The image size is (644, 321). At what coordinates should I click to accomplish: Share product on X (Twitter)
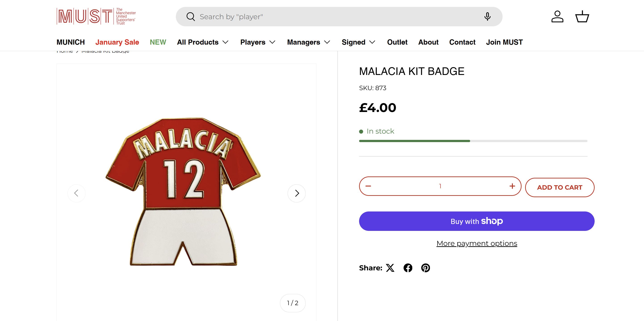(390, 268)
